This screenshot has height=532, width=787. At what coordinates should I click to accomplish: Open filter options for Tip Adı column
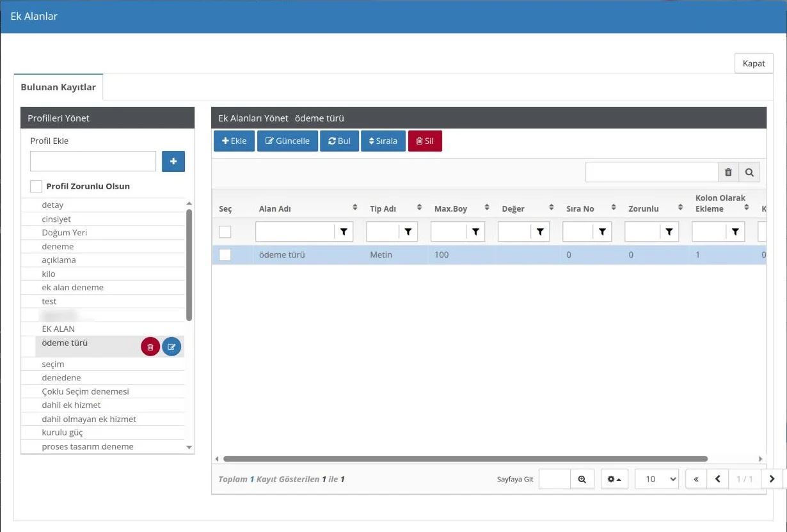[x=408, y=231]
